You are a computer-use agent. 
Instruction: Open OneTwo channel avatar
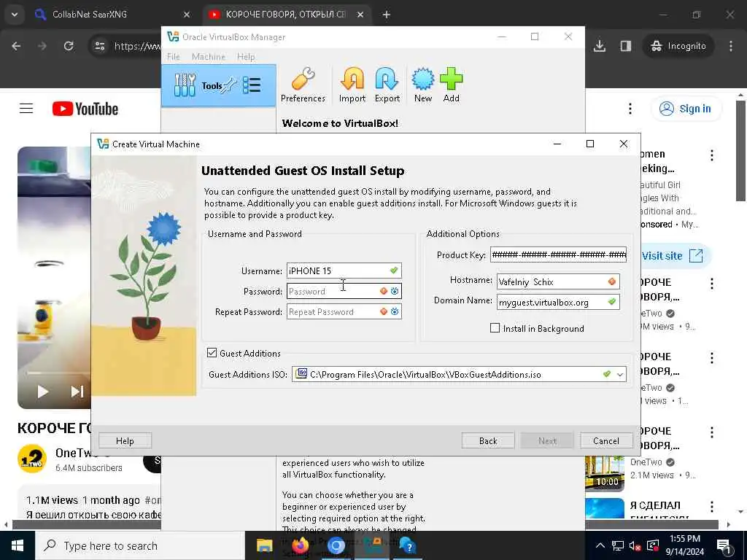[x=32, y=459]
